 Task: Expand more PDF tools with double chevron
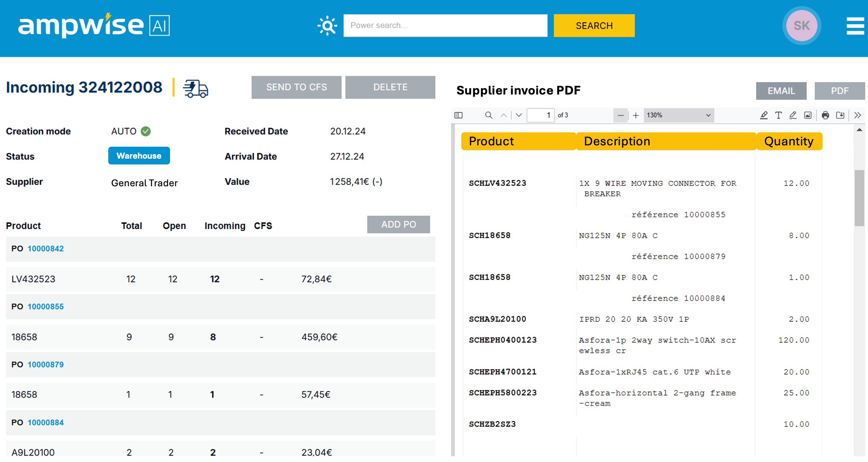tap(857, 115)
